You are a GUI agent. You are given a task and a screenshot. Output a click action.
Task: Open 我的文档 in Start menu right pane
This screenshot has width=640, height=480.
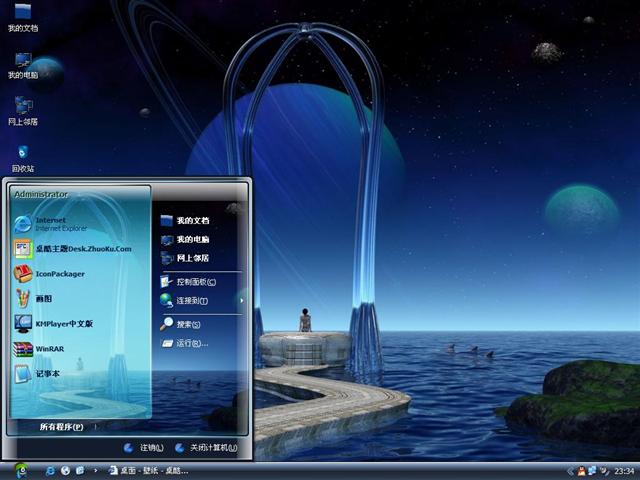(x=192, y=220)
